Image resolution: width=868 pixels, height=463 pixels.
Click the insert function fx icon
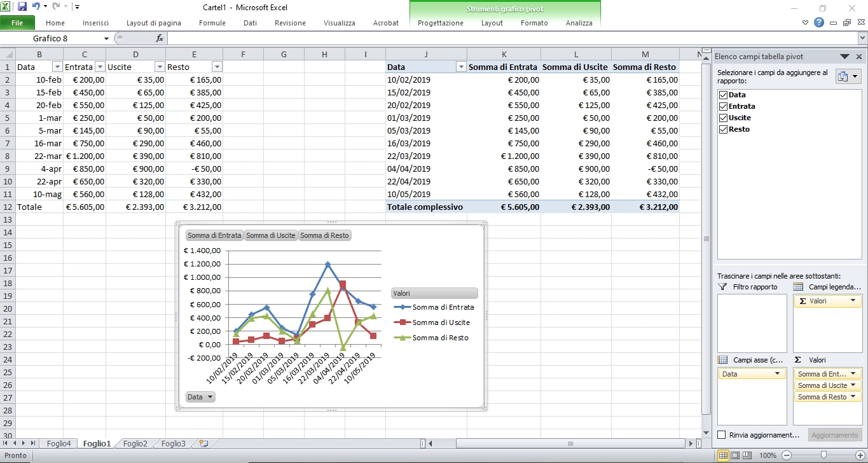pyautogui.click(x=160, y=38)
